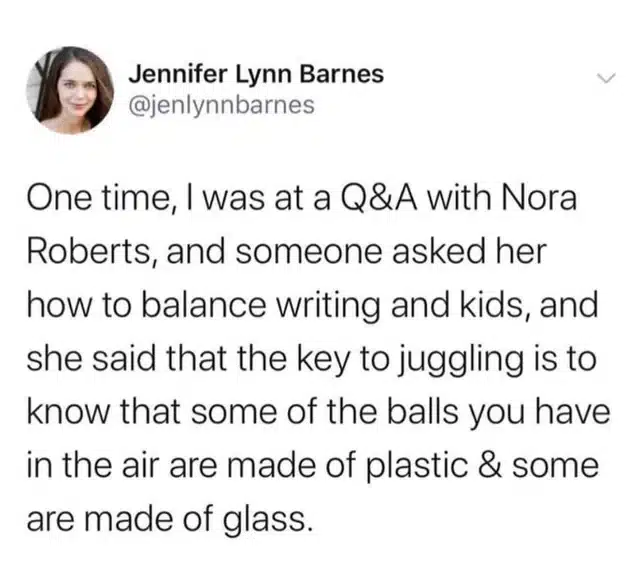The width and height of the screenshot is (640, 583).
Task: Click the tweet line starting "One time"
Action: pos(302,199)
